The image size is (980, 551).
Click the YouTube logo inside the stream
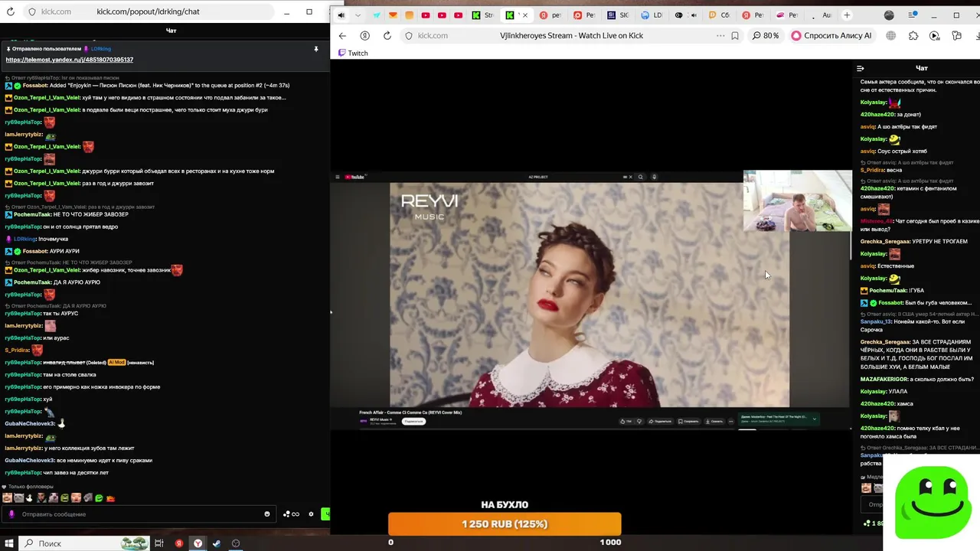pyautogui.click(x=354, y=177)
